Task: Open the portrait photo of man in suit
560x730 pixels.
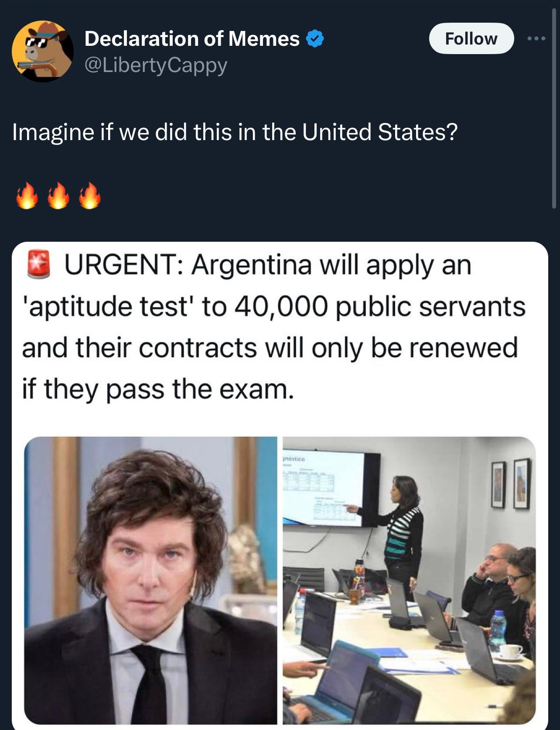Action: point(150,580)
